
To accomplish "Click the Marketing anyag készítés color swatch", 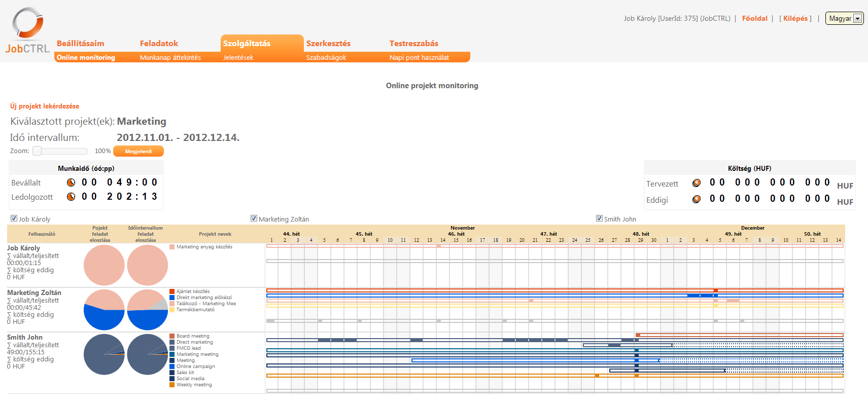I will (x=172, y=247).
